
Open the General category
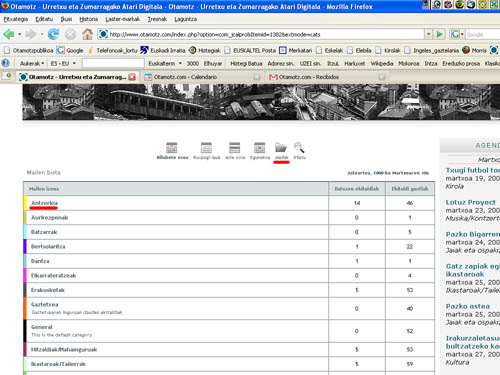(42, 327)
